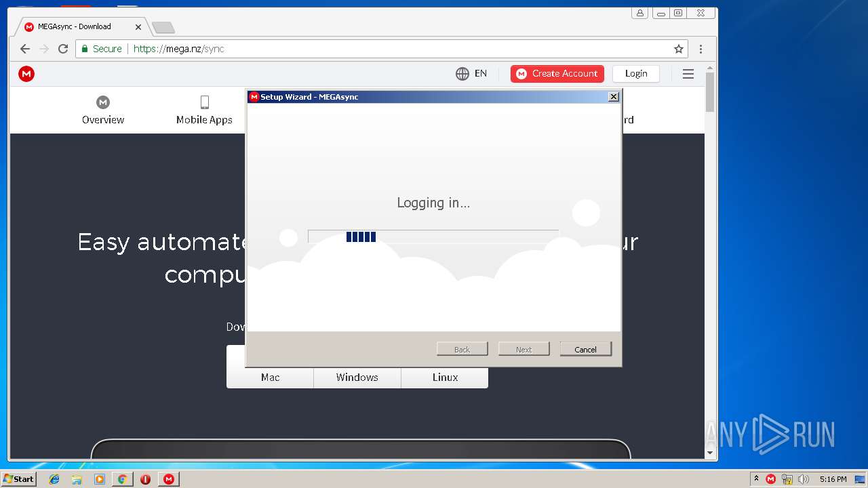Click the EN language label

click(481, 74)
